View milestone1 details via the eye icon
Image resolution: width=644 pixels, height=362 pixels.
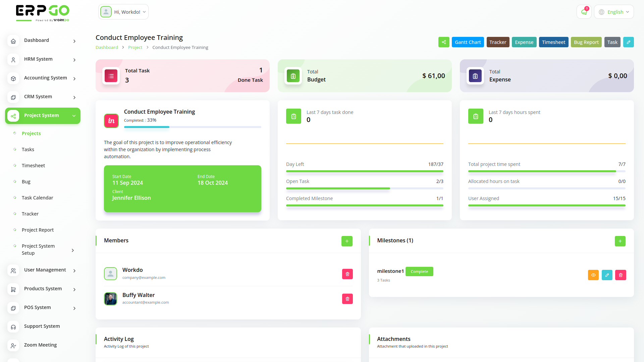[593, 275]
